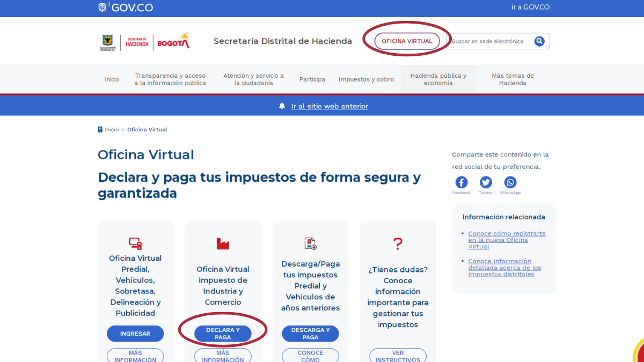Screen dimensions: 644x362
Task: Expand Atención y servicio a la ciudadanía menu
Action: coord(253,79)
